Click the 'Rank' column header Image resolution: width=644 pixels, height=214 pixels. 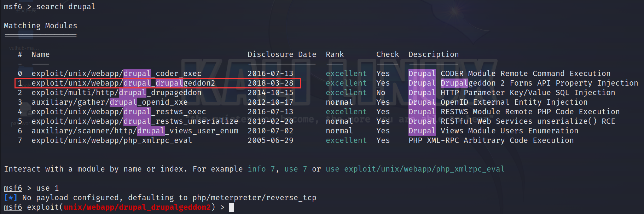pos(335,54)
